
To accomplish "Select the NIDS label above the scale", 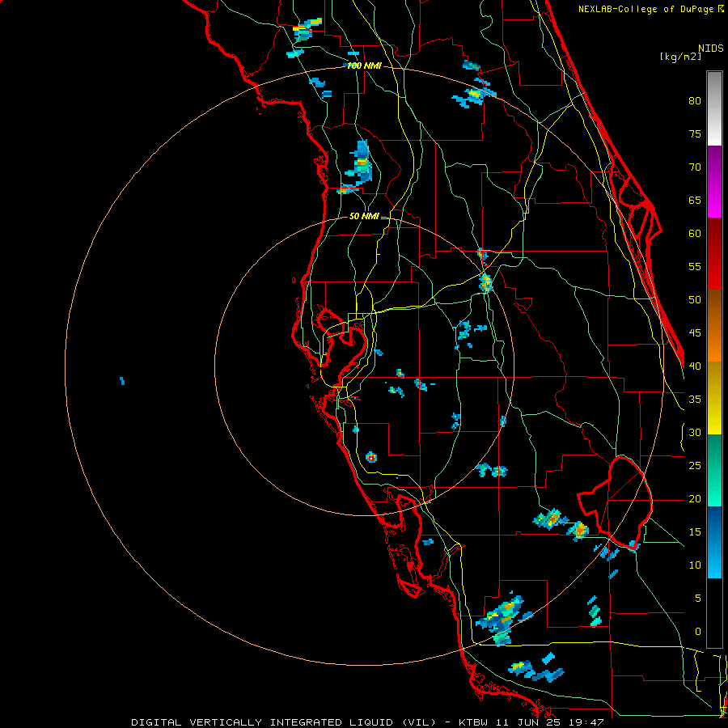I will 710,49.
